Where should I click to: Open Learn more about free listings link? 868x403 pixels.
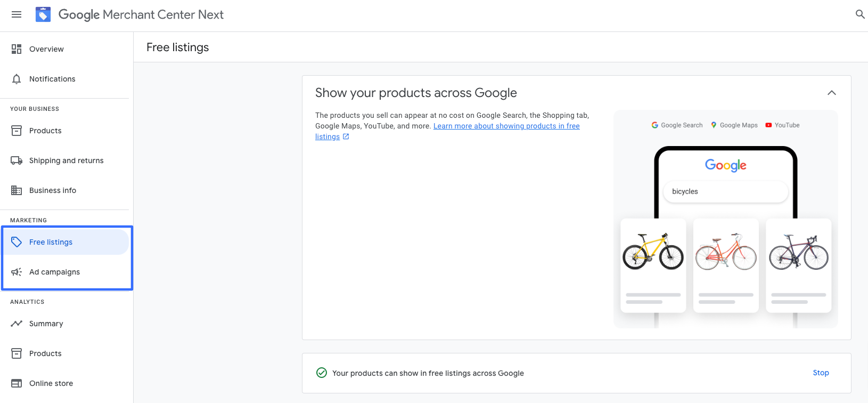coord(506,126)
